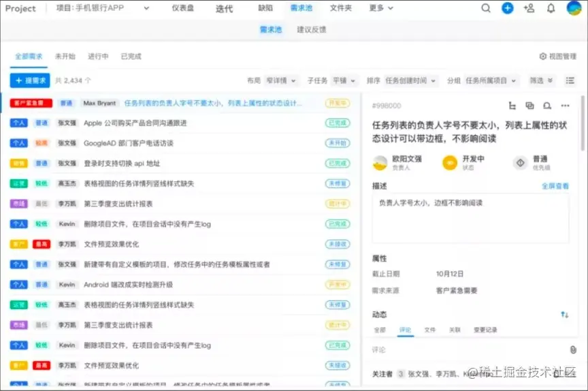
Task: Open row Apple 公司购买产品合同沟通跟进
Action: [x=135, y=123]
